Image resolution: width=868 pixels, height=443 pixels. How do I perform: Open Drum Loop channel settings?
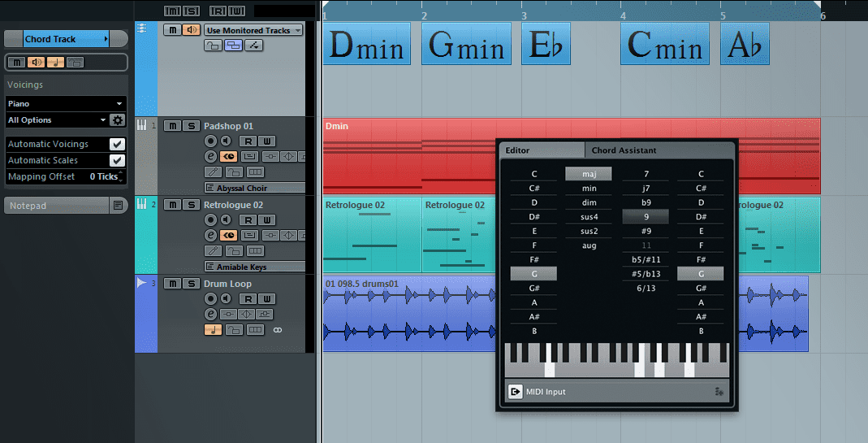pos(210,315)
